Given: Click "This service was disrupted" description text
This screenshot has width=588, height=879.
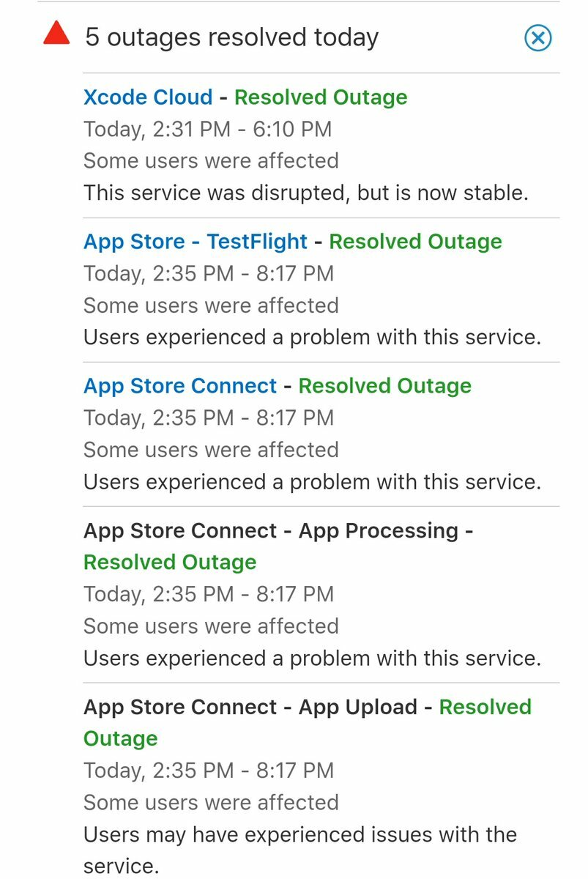Looking at the screenshot, I should (306, 193).
